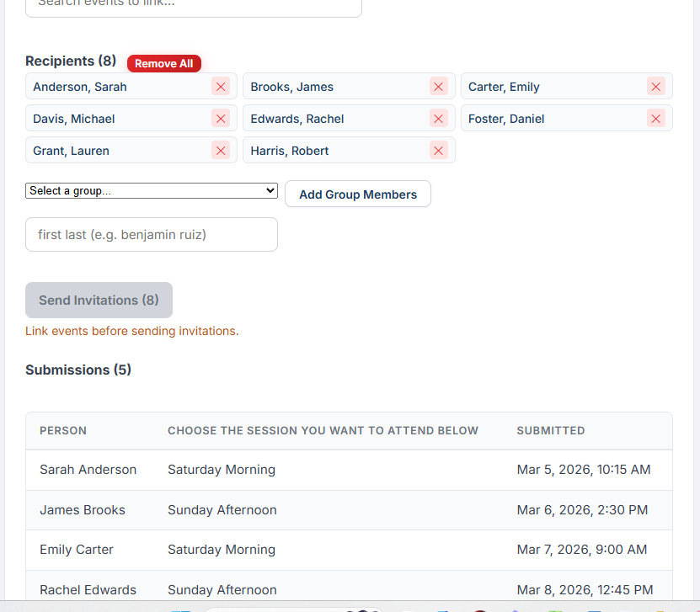Remove Edwards, Rachel from recipients

(438, 119)
